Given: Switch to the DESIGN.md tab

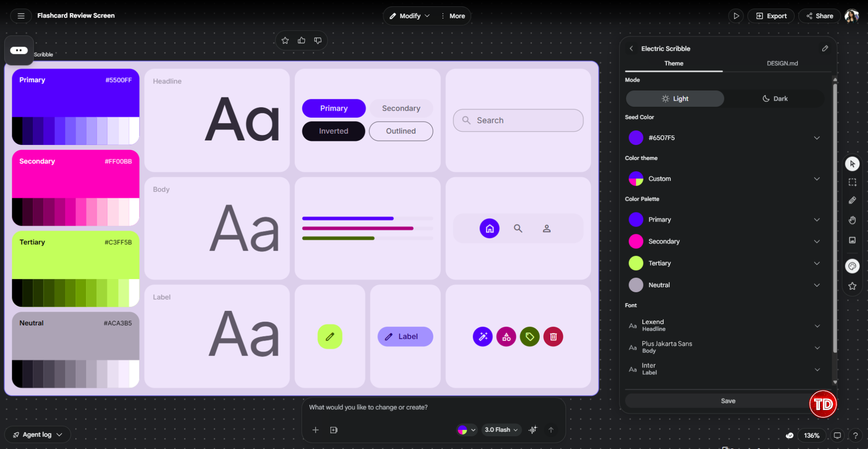Looking at the screenshot, I should pos(782,63).
